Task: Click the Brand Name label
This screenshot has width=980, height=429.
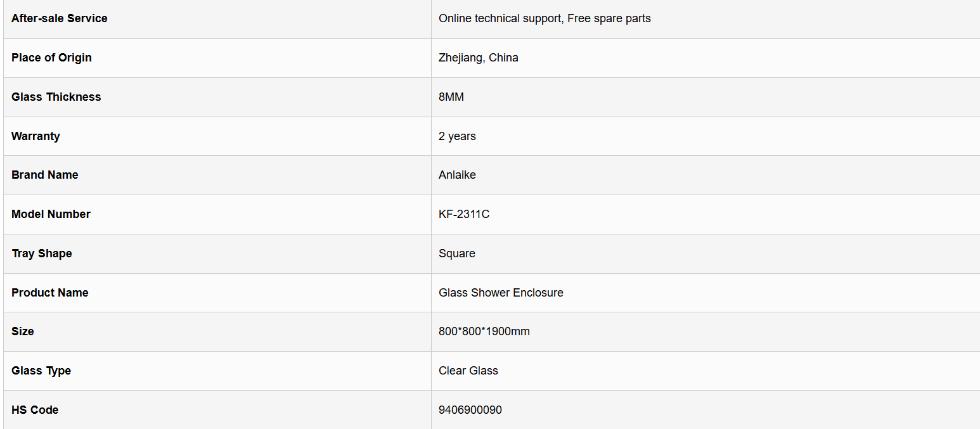Action: (x=45, y=175)
